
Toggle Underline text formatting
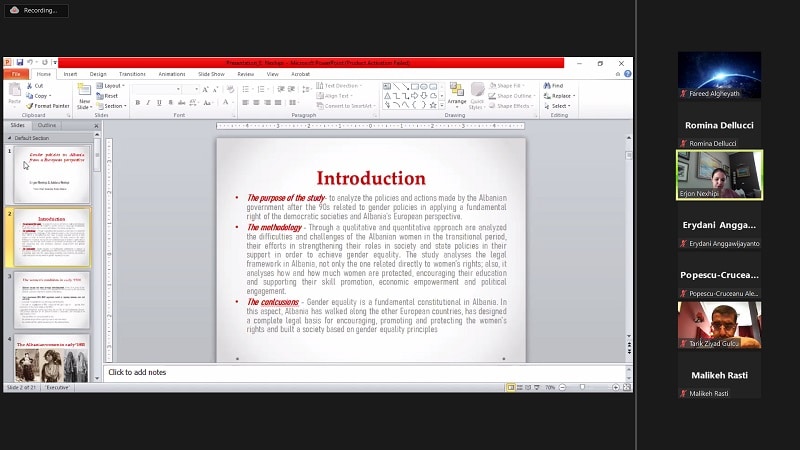coord(159,102)
